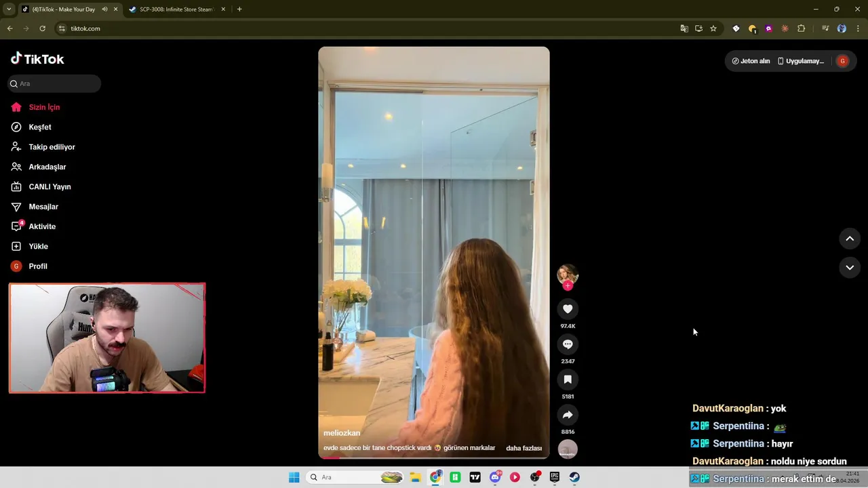Open account avatar at top right
This screenshot has width=868, height=488.
pos(842,61)
